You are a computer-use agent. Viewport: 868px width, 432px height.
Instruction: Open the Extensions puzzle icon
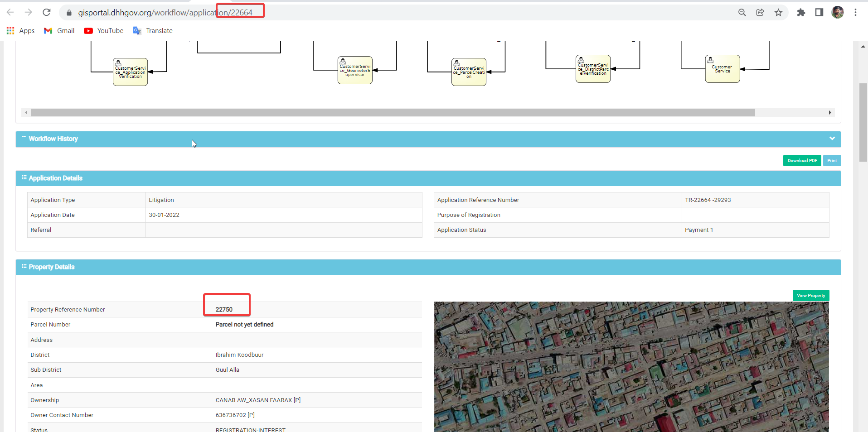point(801,12)
